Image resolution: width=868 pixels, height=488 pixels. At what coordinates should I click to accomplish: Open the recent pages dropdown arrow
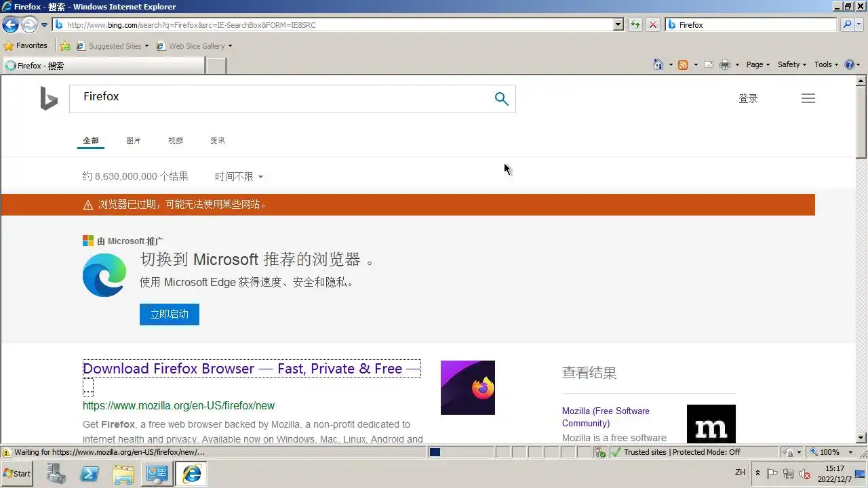(45, 25)
